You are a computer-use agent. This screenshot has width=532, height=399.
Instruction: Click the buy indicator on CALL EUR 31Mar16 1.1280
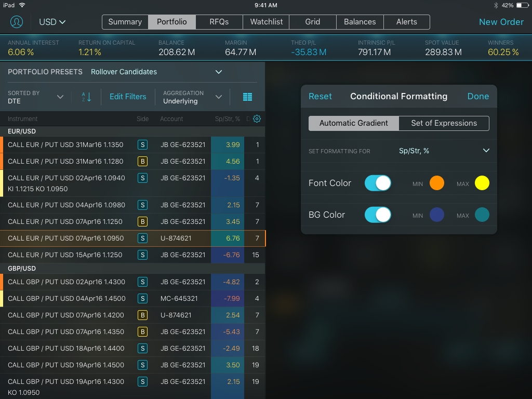click(142, 161)
